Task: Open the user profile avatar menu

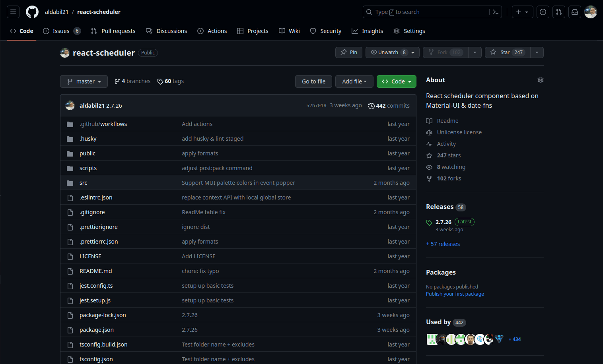Action: pos(591,12)
